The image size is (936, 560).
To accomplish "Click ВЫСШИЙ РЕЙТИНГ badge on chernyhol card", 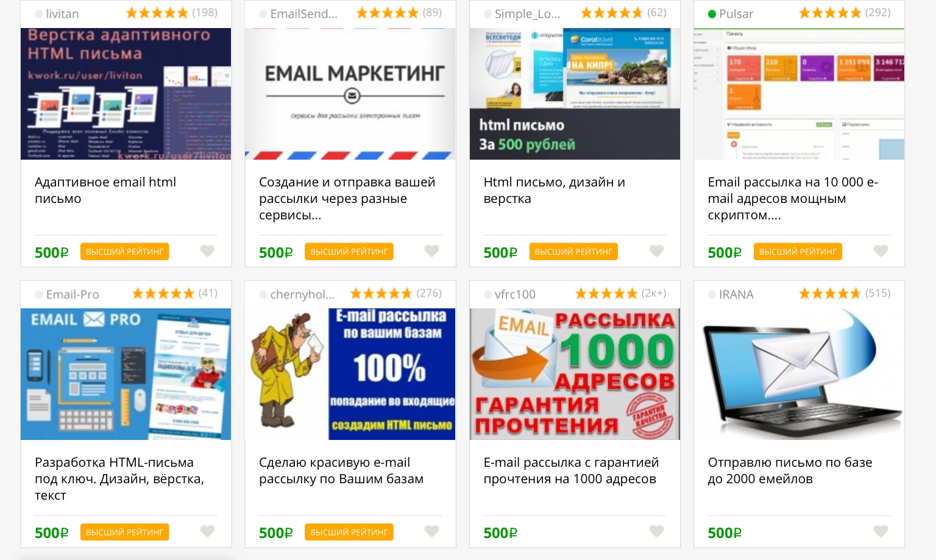I will coord(349,532).
